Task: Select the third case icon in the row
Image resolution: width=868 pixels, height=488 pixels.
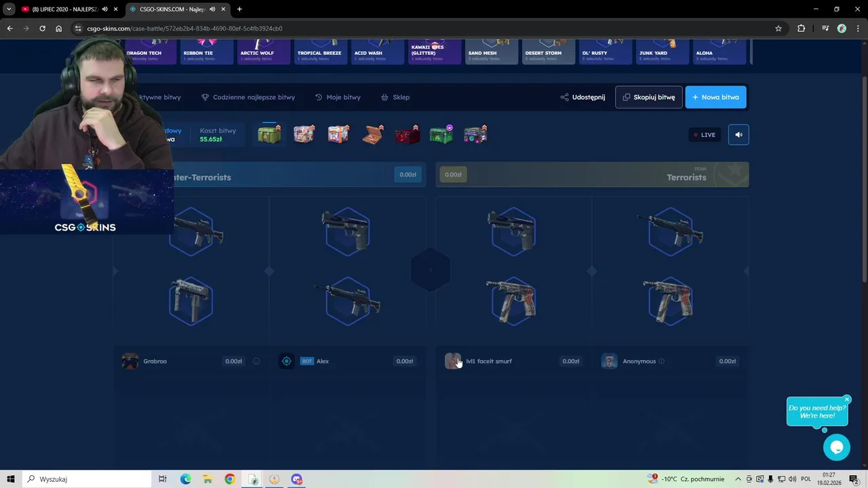Action: click(338, 134)
